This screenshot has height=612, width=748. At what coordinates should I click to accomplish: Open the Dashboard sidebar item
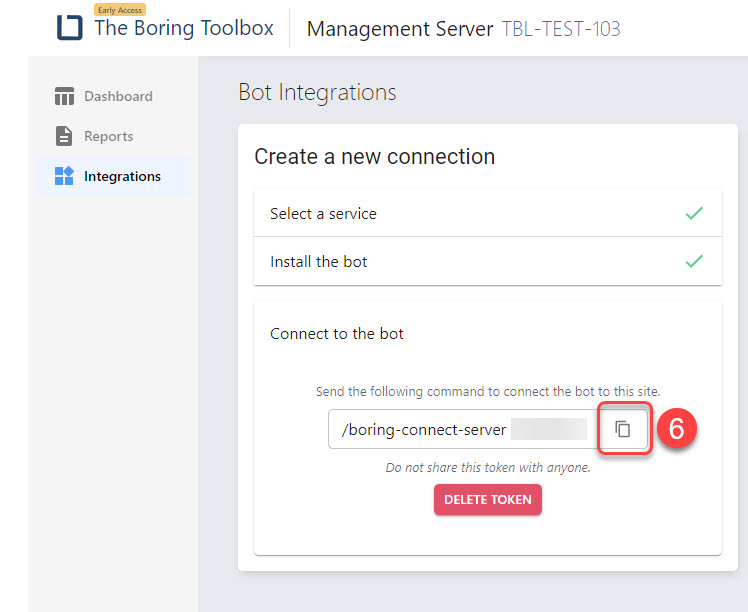tap(114, 96)
